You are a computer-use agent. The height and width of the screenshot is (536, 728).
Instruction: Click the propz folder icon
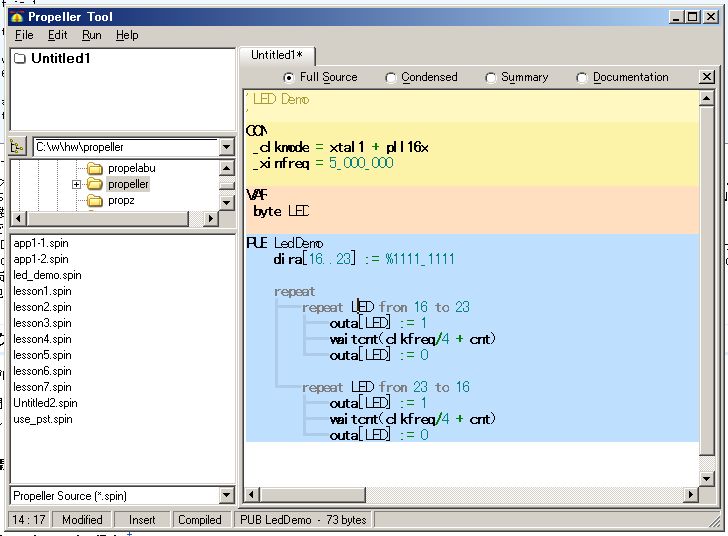click(95, 200)
